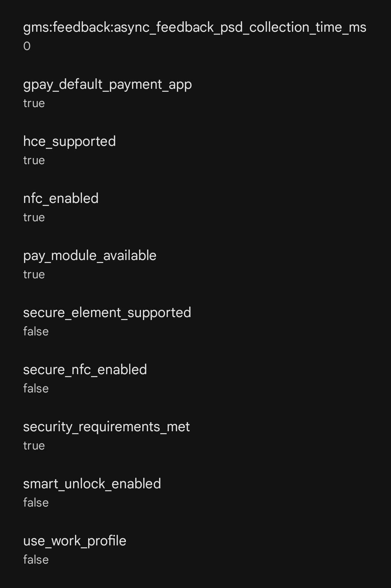Select the smart_unlock_enabled key label

pos(92,484)
